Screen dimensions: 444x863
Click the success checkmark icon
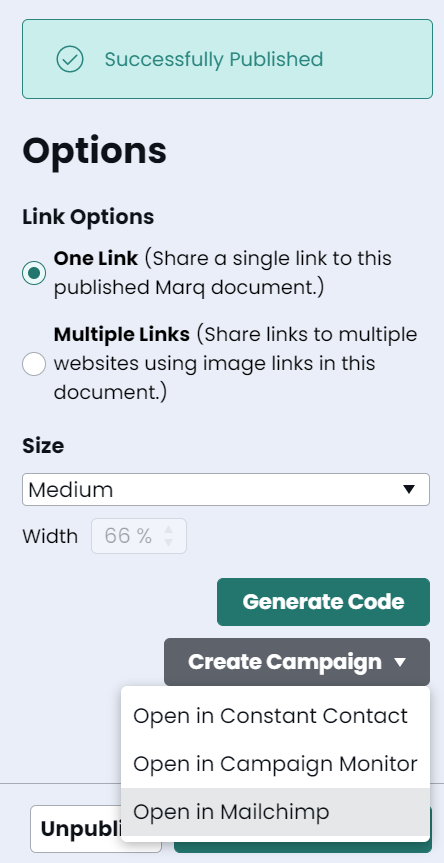[70, 59]
